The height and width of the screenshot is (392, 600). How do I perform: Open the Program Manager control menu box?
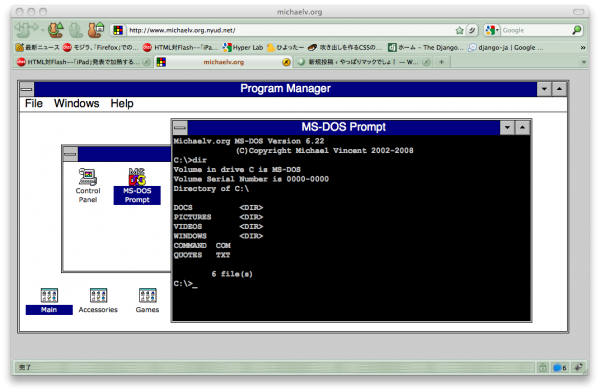tap(27, 89)
